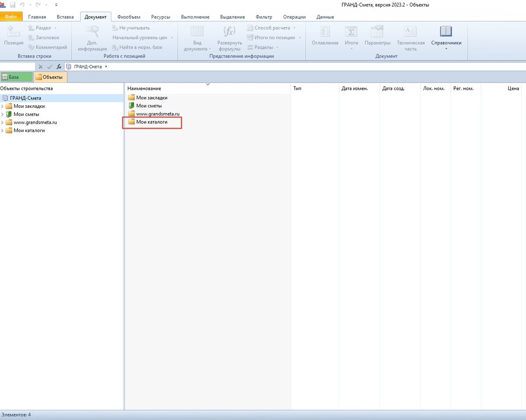Switch to the Выделение tab

tap(232, 17)
